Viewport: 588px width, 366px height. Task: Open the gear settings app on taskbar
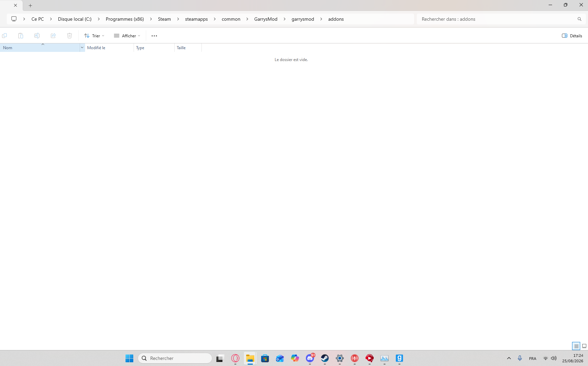(x=340, y=358)
